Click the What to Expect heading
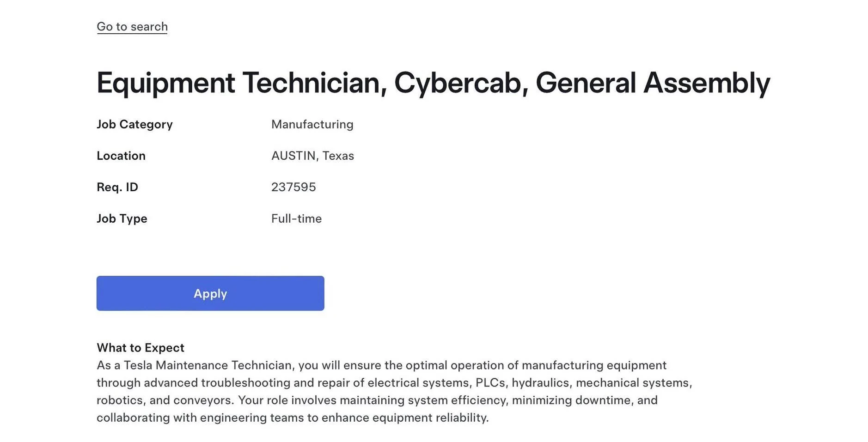This screenshot has width=868, height=442. pos(140,347)
